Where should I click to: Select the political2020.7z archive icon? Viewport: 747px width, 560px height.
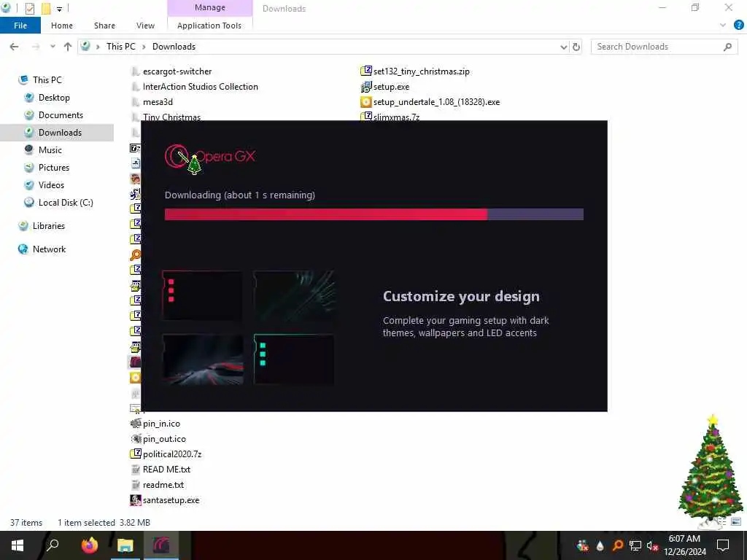(135, 454)
